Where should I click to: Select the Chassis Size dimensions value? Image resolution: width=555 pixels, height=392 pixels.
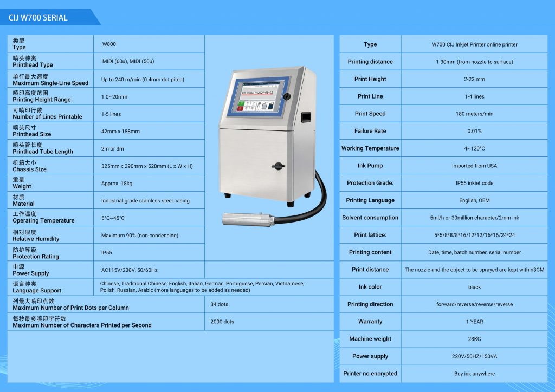pos(147,166)
